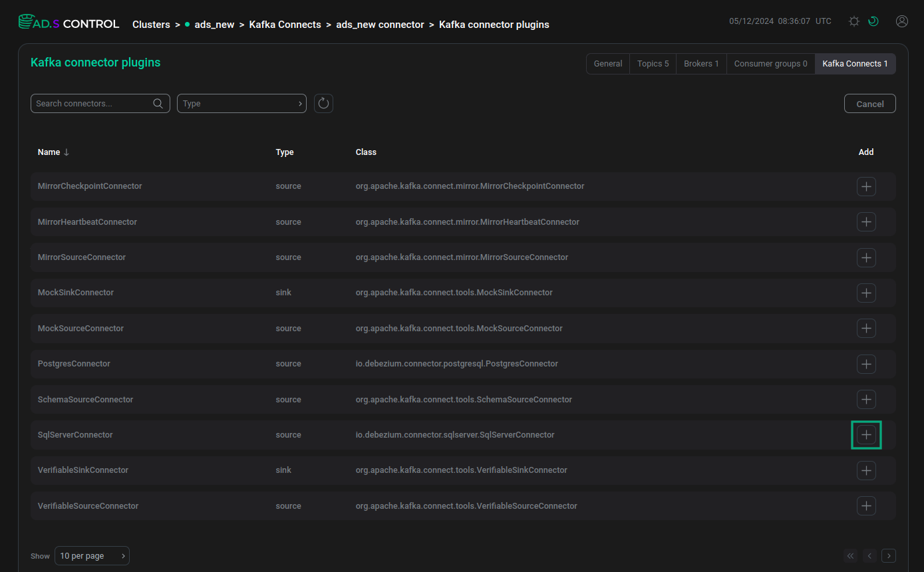Select the SchemaSourceConnector name cell
Screen dimensions: 924x572
pos(85,400)
